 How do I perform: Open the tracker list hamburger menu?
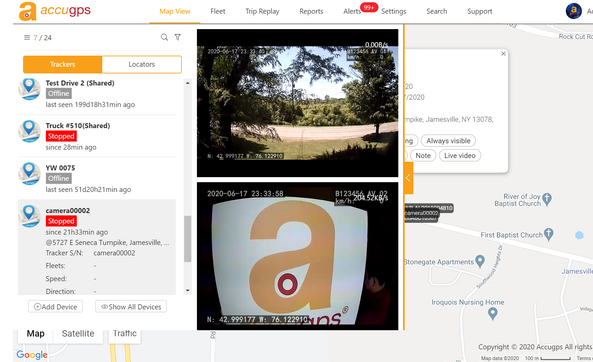pyautogui.click(x=27, y=37)
